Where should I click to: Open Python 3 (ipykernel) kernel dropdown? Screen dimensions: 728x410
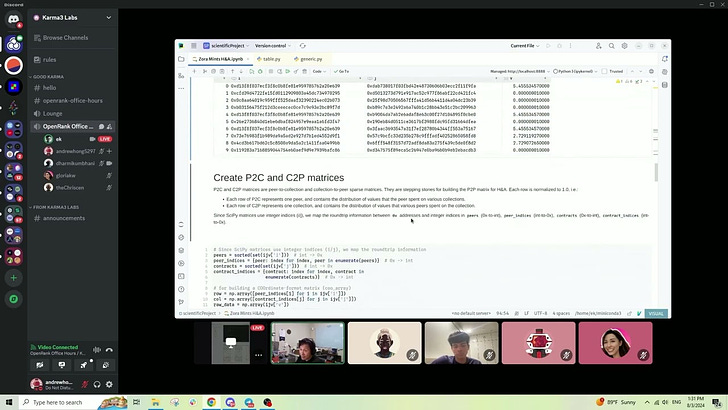pyautogui.click(x=575, y=72)
